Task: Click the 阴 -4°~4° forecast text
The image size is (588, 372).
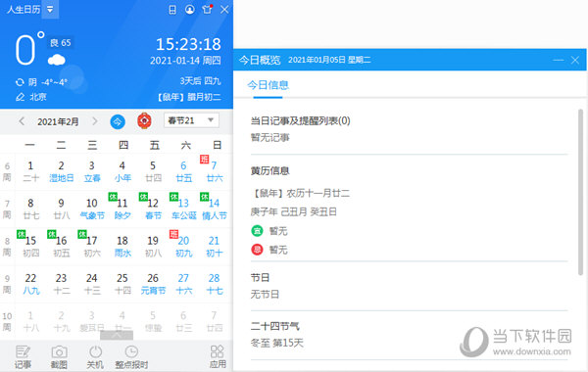Action: 48,82
